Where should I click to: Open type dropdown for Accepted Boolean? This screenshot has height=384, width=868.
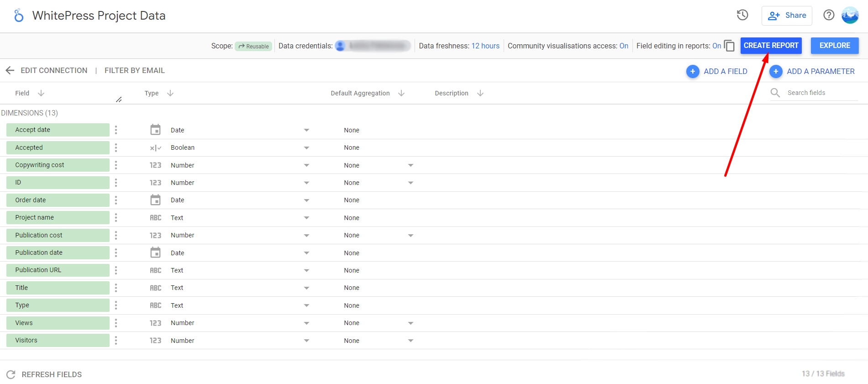[x=306, y=147]
